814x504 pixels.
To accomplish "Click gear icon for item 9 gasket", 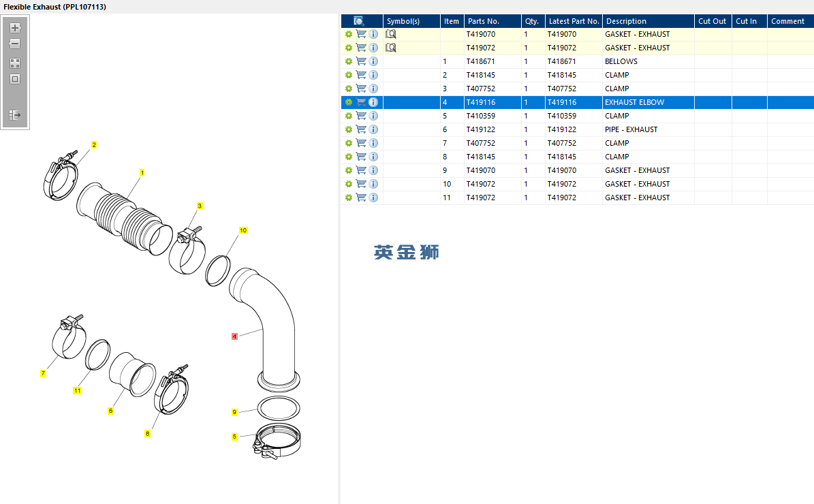I will [x=348, y=170].
